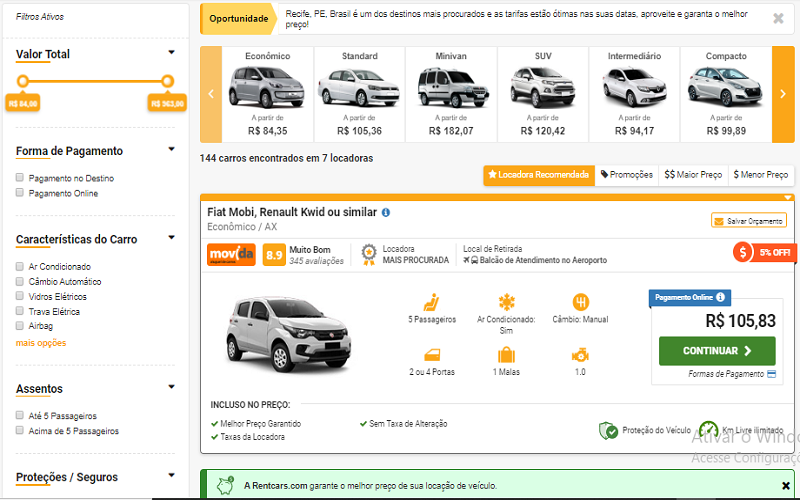Click the 1 Malas luggage icon
This screenshot has width=800, height=500.
click(506, 355)
